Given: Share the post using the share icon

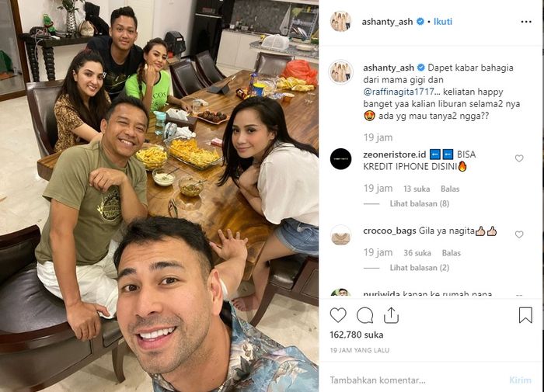Looking at the screenshot, I should click(391, 315).
